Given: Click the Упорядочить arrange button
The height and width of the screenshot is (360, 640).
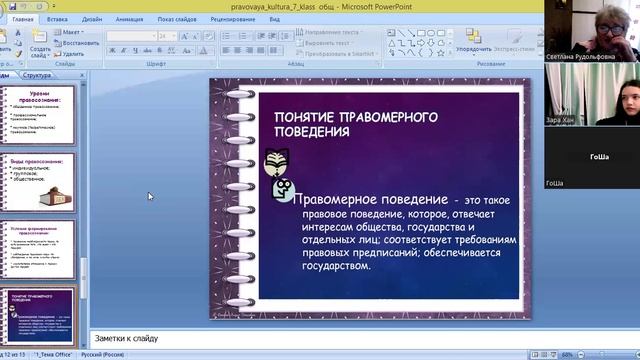Looking at the screenshot, I should (473, 41).
